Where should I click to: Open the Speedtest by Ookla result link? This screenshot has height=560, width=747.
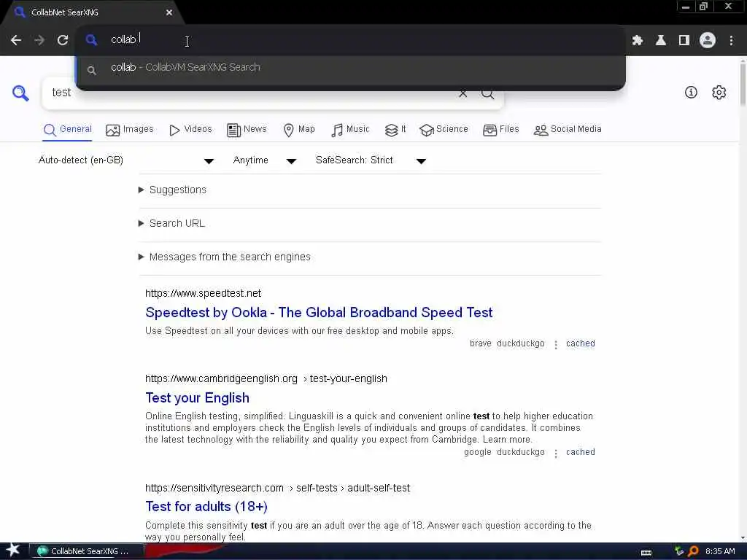tap(319, 312)
